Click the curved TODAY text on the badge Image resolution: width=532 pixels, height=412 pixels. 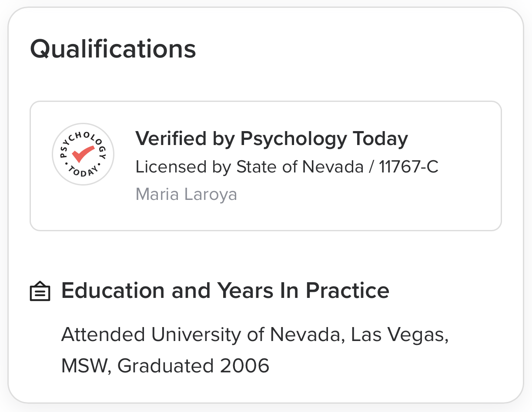coord(83,172)
